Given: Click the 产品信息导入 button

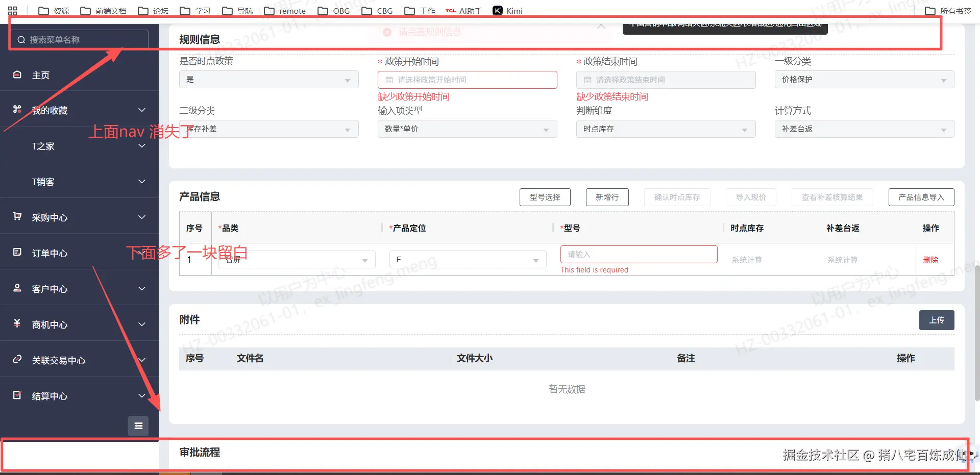Looking at the screenshot, I should click(x=921, y=197).
